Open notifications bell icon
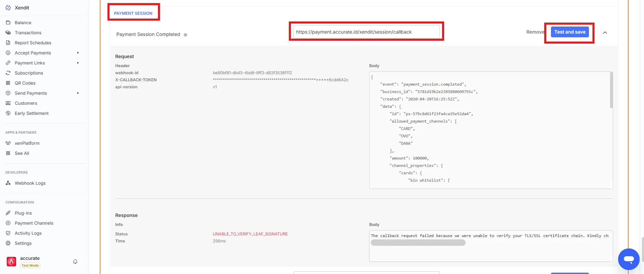This screenshot has width=644, height=274. [75, 262]
